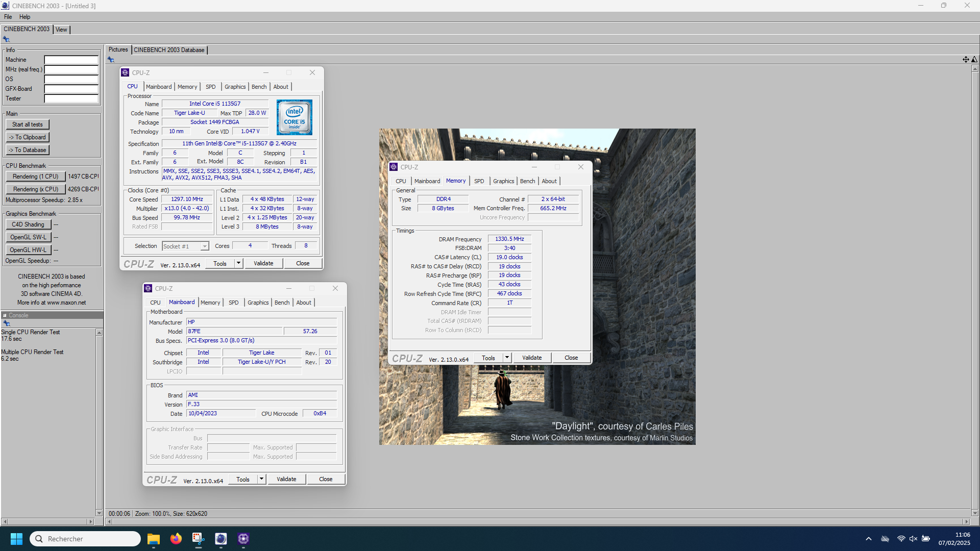
Task: Click the battery tray icon
Action: click(x=926, y=539)
